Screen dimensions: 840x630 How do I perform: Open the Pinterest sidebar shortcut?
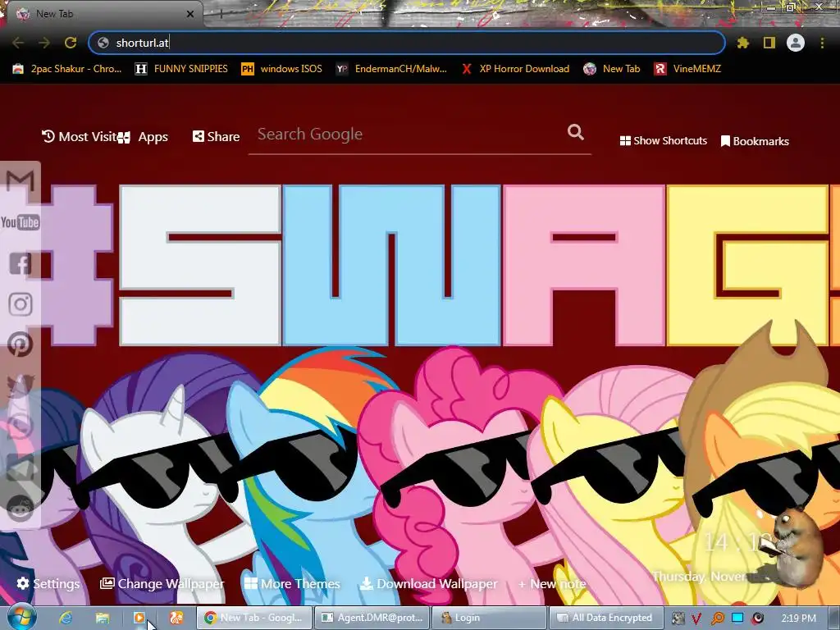[21, 345]
